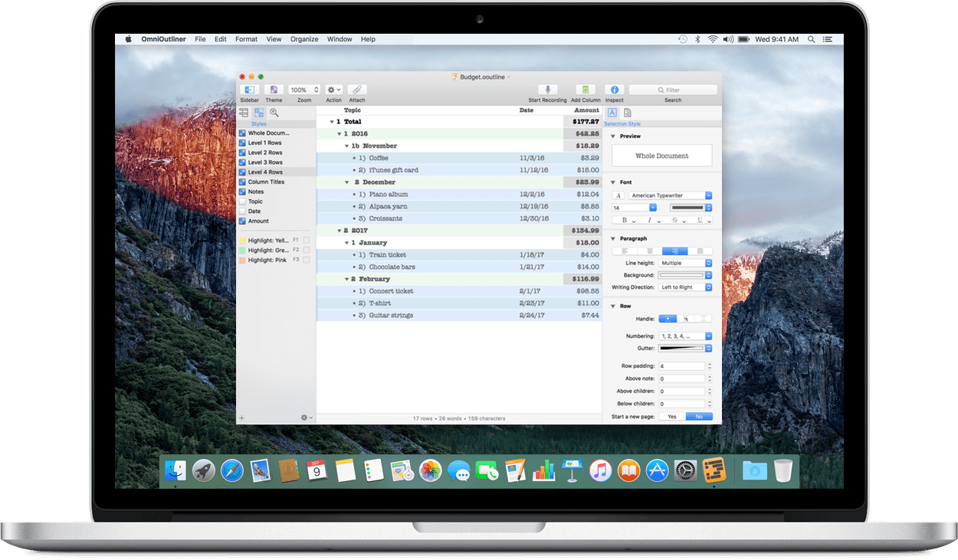Launch iTunes from the Dock

click(x=600, y=470)
